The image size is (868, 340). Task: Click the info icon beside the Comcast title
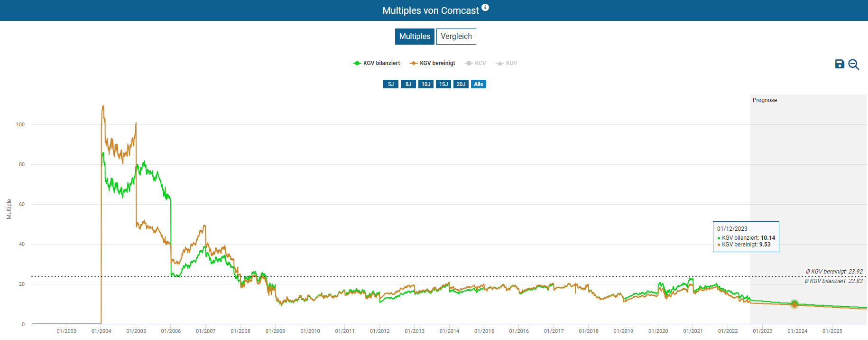click(x=485, y=7)
